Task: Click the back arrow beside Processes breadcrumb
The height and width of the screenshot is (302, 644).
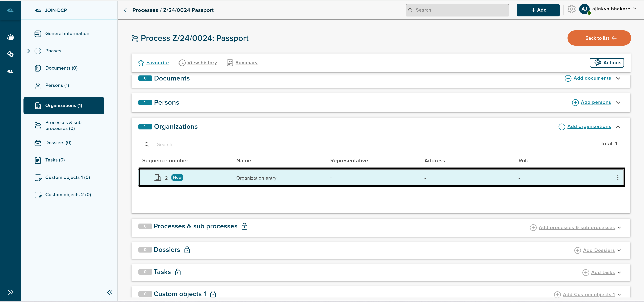Action: tap(126, 10)
